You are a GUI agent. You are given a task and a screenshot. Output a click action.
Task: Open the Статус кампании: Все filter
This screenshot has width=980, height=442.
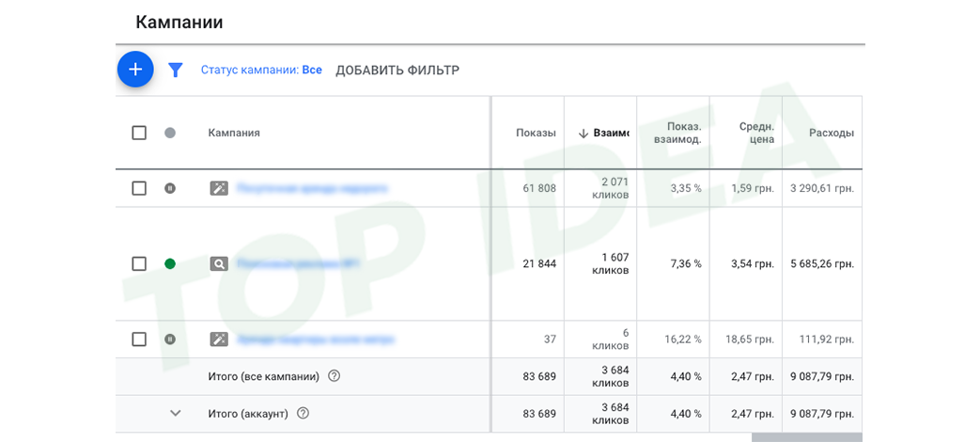coord(260,71)
